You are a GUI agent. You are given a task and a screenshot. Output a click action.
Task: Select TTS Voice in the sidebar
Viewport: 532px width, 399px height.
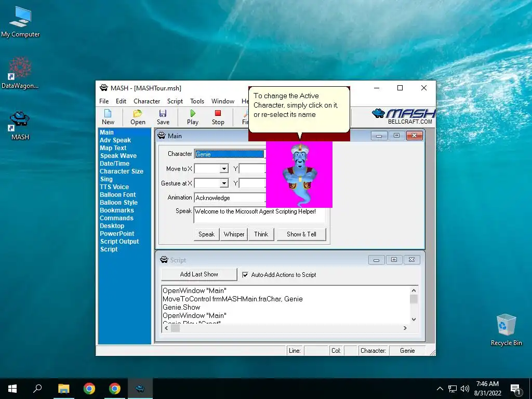click(114, 187)
